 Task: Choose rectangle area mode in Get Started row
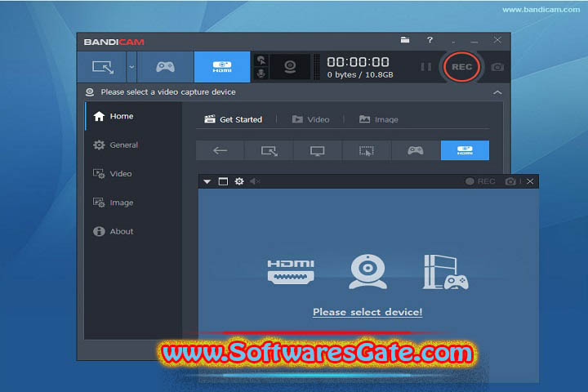[x=269, y=150]
